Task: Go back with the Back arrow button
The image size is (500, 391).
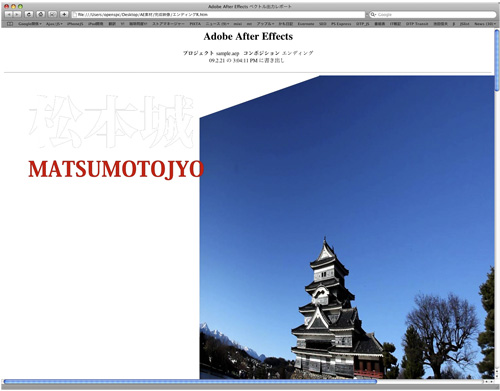Action: point(9,14)
